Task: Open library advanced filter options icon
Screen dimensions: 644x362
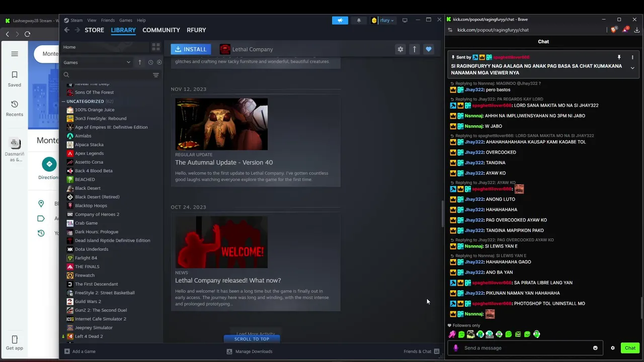Action: [x=156, y=75]
